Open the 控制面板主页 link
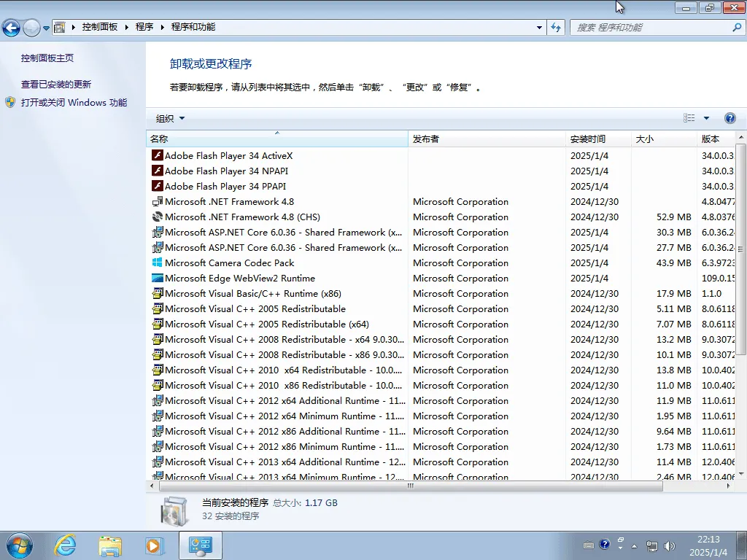 point(47,58)
